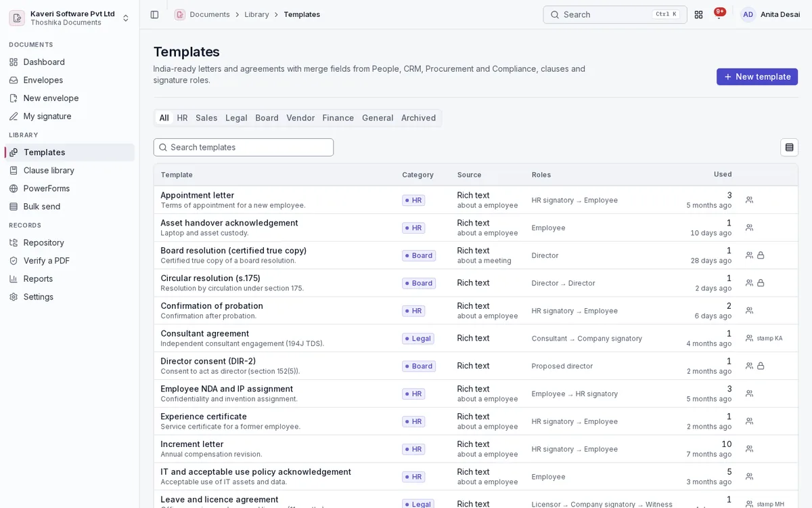The width and height of the screenshot is (812, 508).
Task: Click the people icon on Experience certificate row
Action: [x=749, y=421]
